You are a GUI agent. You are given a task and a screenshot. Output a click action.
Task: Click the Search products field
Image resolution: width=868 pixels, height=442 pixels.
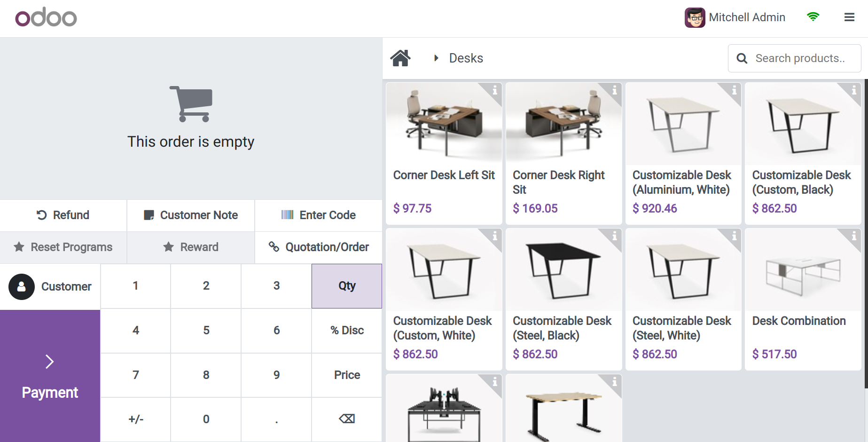(800, 58)
